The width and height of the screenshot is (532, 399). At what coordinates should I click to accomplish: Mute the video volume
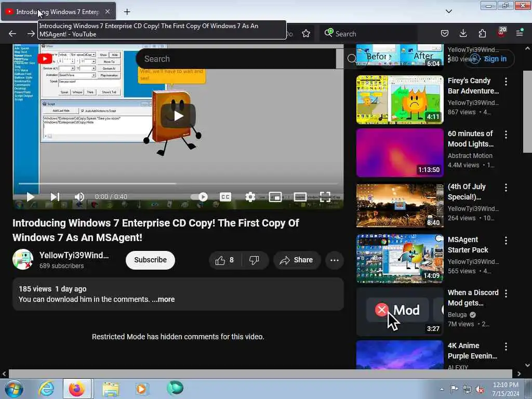pos(79,197)
